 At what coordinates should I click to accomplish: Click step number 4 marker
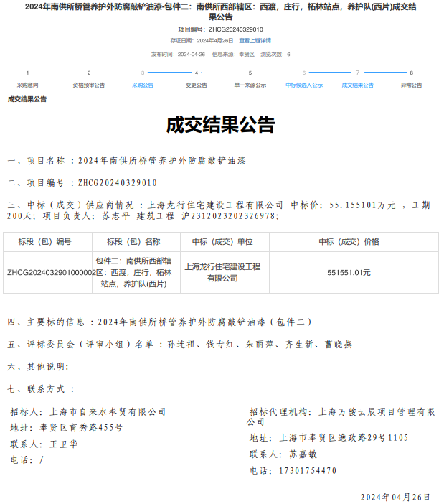[196, 73]
